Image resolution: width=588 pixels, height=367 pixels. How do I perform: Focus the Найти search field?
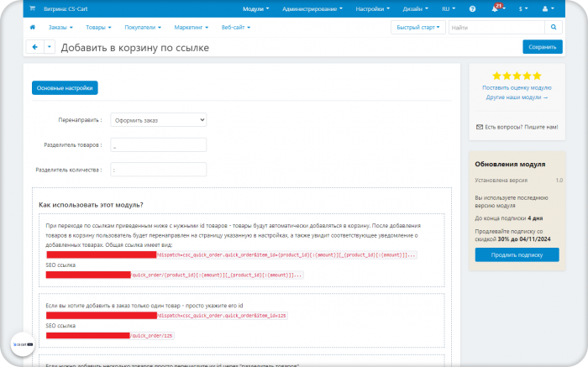496,27
